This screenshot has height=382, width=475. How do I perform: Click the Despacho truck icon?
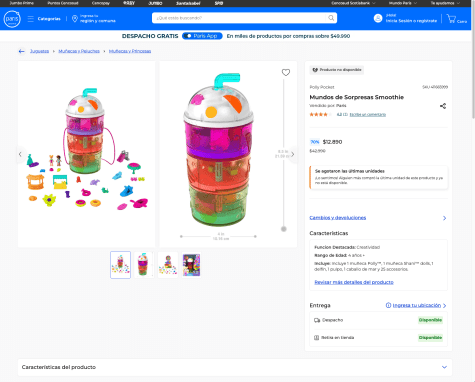click(317, 320)
